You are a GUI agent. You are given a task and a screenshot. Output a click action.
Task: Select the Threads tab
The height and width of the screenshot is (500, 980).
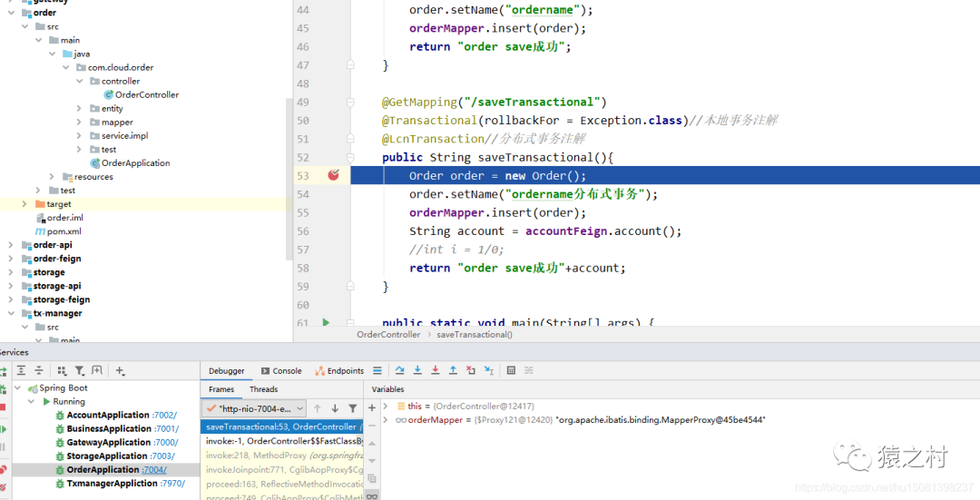[x=264, y=389]
